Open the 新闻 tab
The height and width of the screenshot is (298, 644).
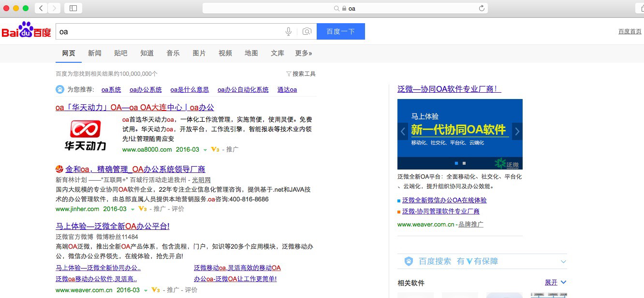(x=95, y=53)
